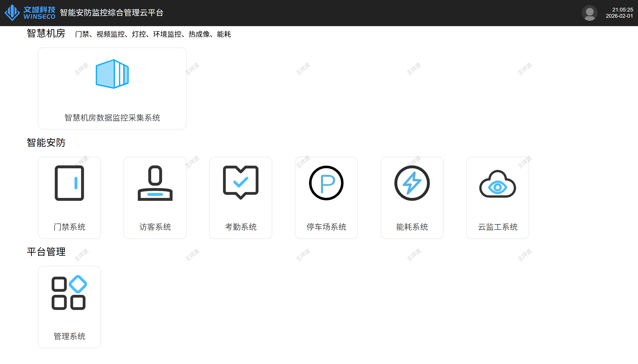Viewport: 638px width, 364px height.
Task: Click the WINSECO logo
Action: pos(30,13)
